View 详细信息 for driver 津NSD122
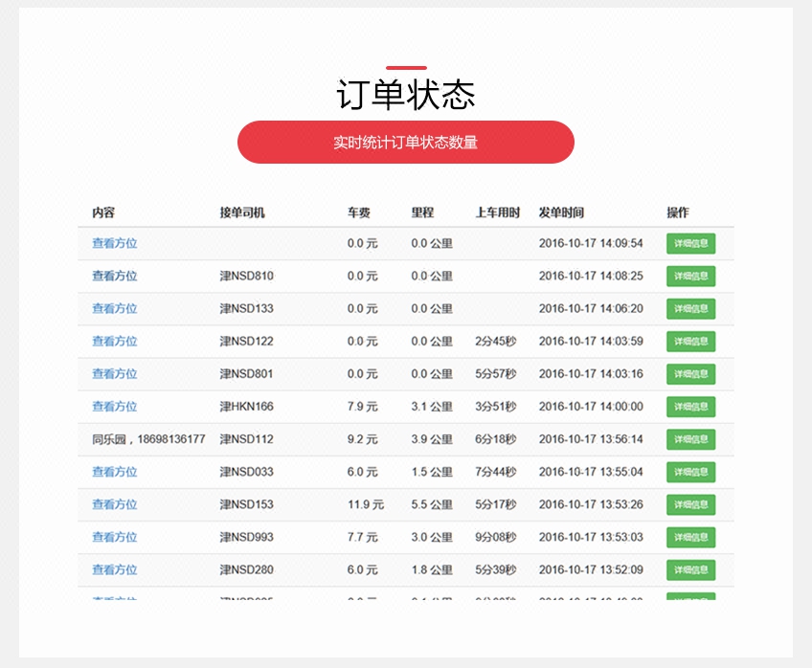 pyautogui.click(x=690, y=342)
